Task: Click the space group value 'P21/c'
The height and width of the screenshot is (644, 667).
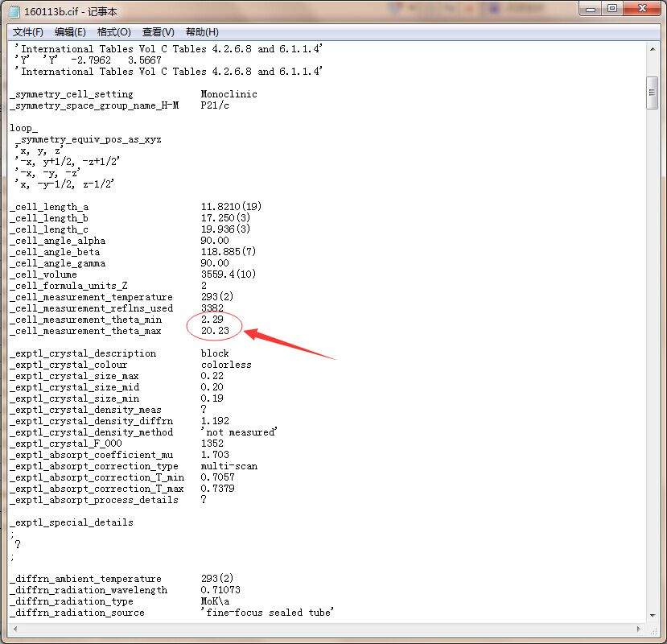Action: click(215, 105)
